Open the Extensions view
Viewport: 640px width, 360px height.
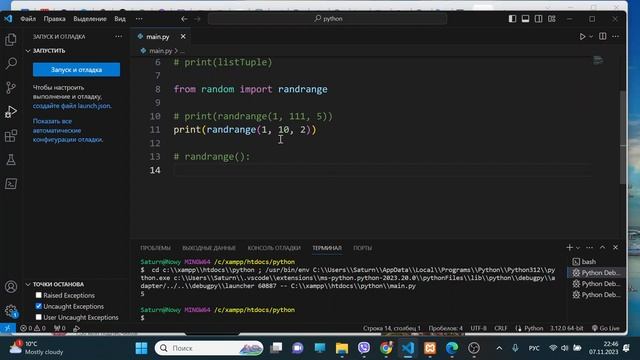click(x=11, y=136)
